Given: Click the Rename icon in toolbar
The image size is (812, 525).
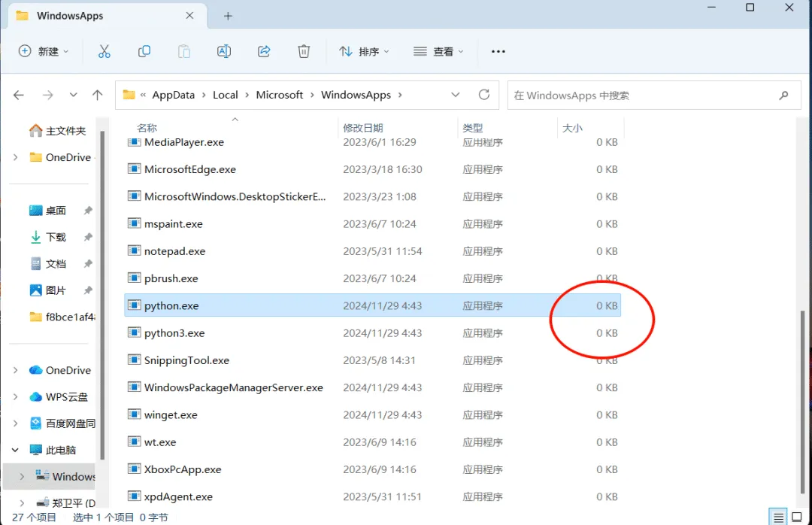Looking at the screenshot, I should (224, 51).
